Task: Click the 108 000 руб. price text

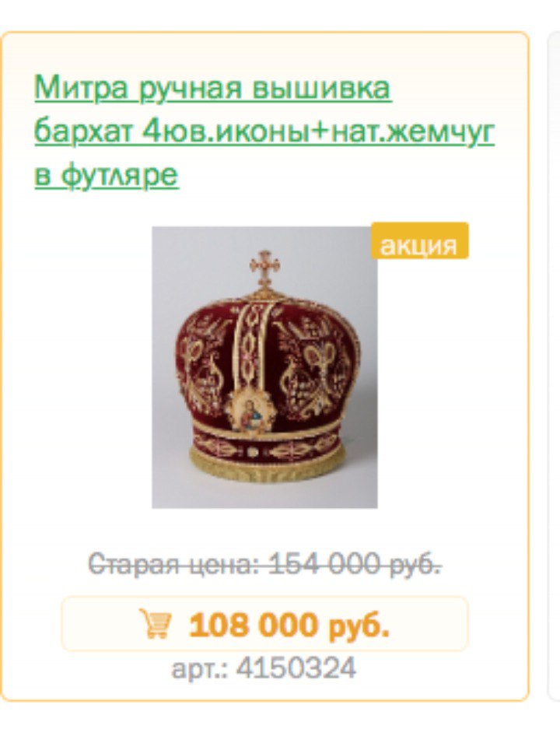Action: coord(289,625)
